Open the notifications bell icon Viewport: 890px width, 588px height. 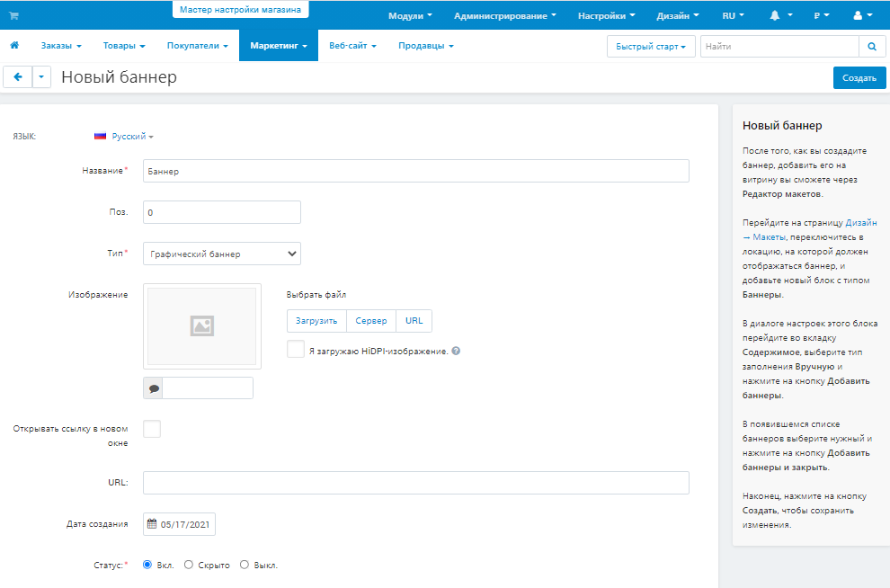click(x=775, y=15)
